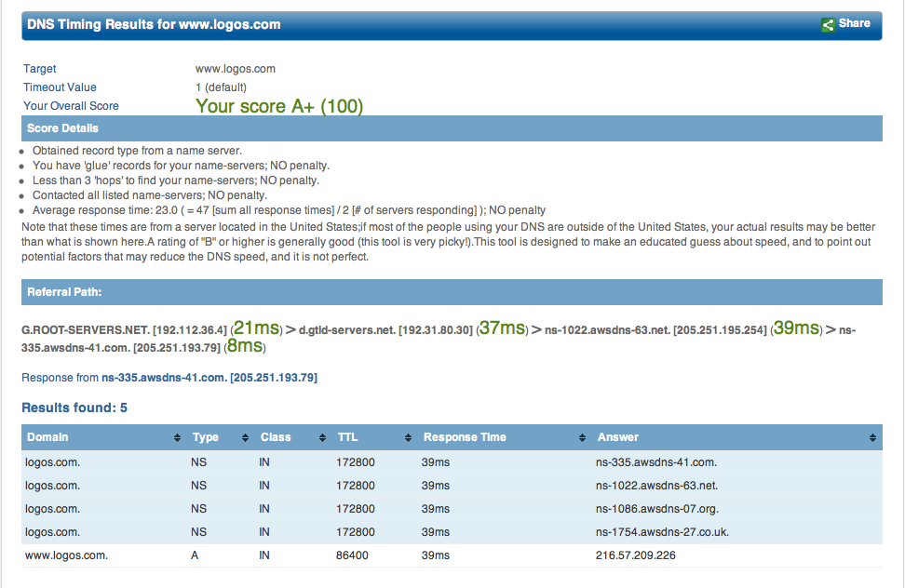Viewport: 905px width, 588px height.
Task: Select answer ns-1754.awsdns-27.co.uk. cell
Action: (x=662, y=532)
